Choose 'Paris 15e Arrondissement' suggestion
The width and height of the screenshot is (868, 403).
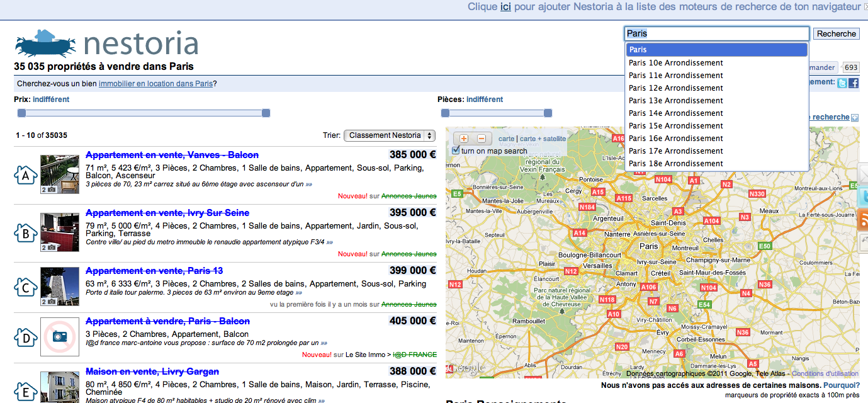pyautogui.click(x=717, y=126)
